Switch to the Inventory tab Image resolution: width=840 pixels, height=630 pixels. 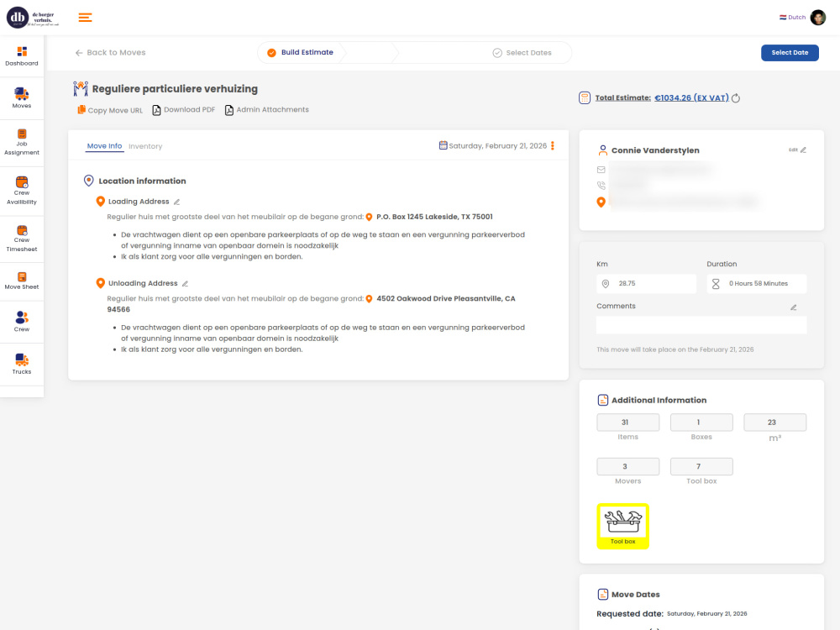coord(145,146)
